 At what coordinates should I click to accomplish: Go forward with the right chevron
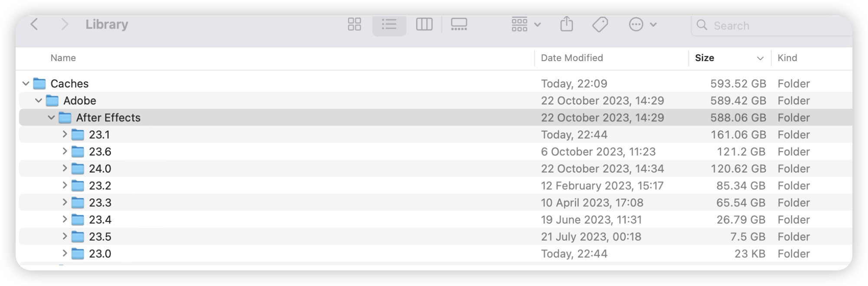coord(64,24)
